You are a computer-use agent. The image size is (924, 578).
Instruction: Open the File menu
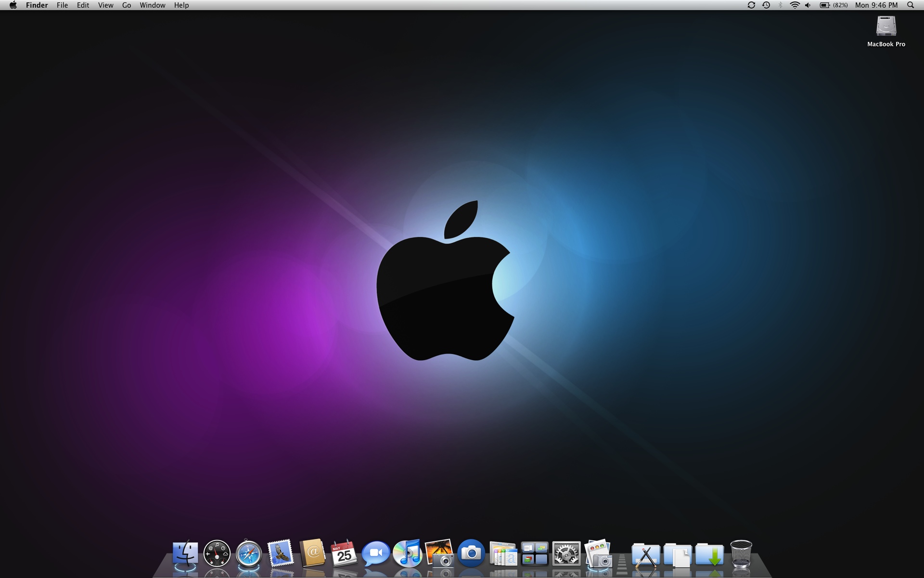tap(62, 5)
